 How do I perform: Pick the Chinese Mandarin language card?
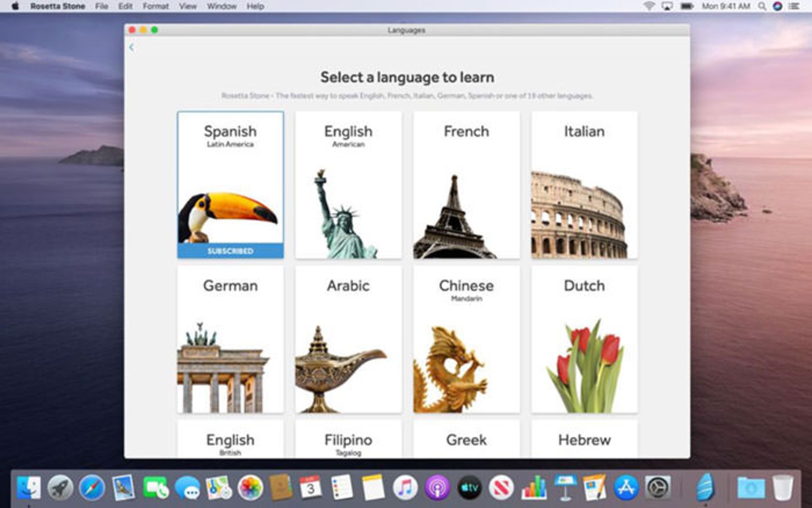coord(466,339)
